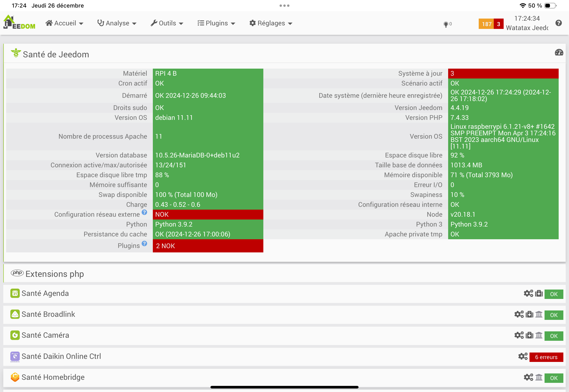Click the red 3 updates badge
The image size is (569, 392).
coord(498,24)
